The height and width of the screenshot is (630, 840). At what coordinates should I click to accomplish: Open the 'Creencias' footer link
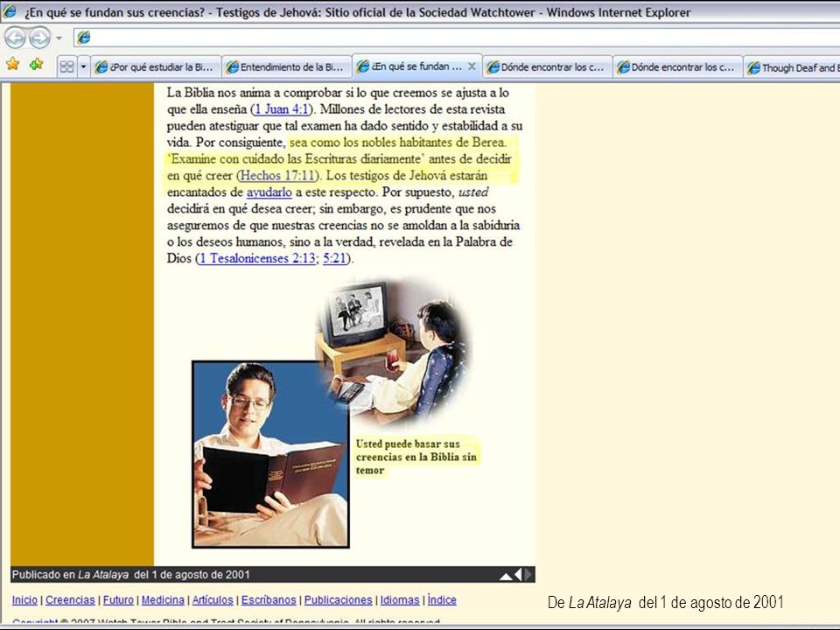pos(70,600)
